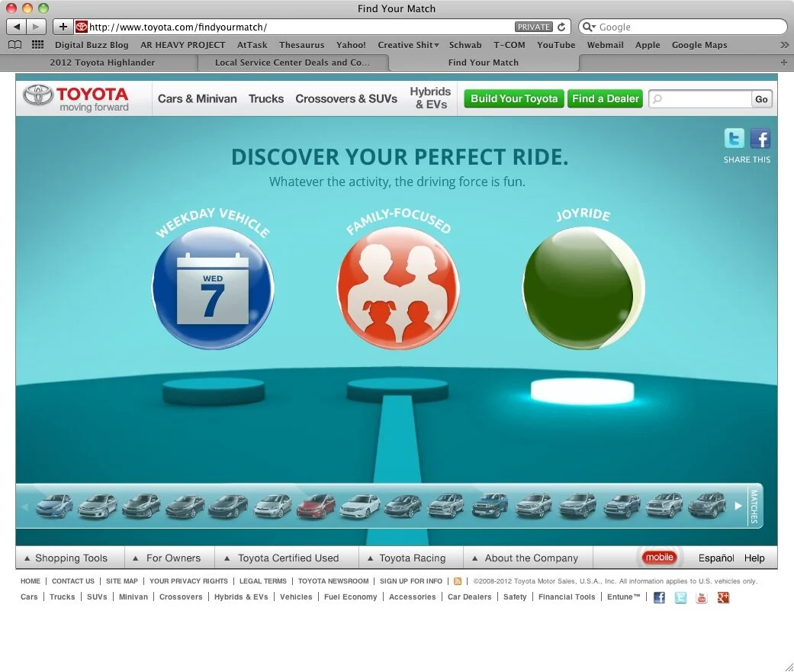Viewport: 794px width, 672px height.
Task: Open the Help link
Action: (754, 558)
